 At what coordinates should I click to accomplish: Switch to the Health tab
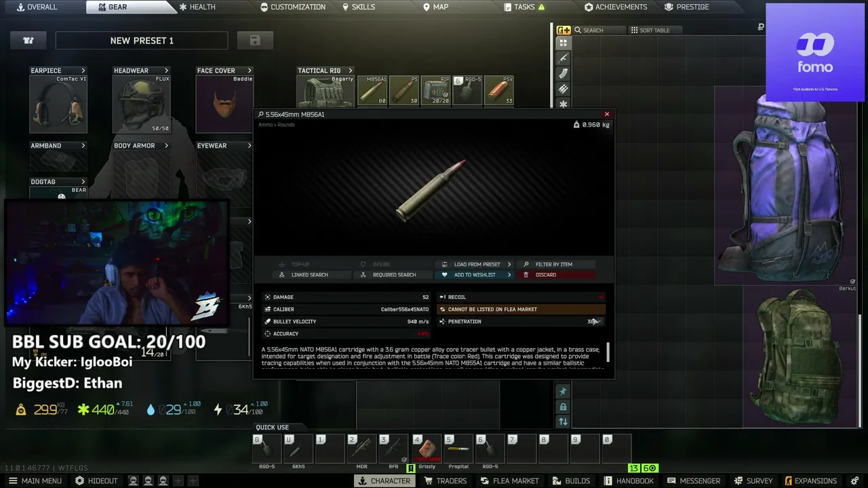coord(197,7)
